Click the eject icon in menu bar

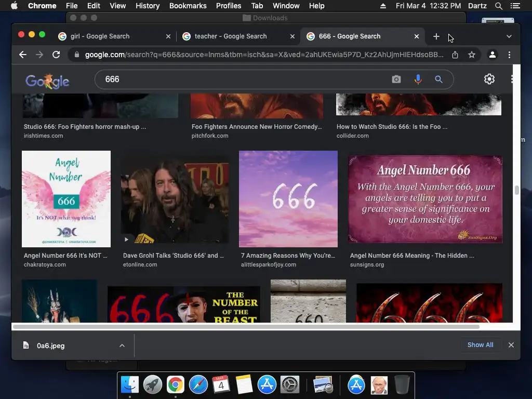tap(383, 6)
